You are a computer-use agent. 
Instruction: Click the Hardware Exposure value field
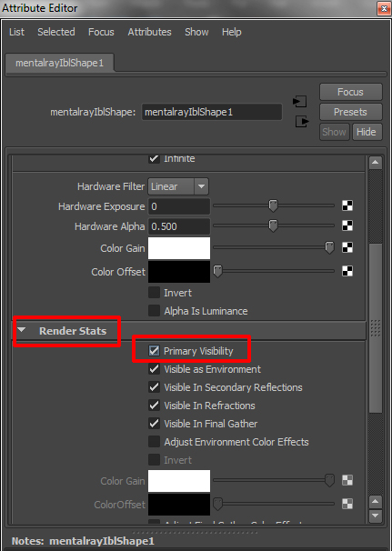pos(179,206)
